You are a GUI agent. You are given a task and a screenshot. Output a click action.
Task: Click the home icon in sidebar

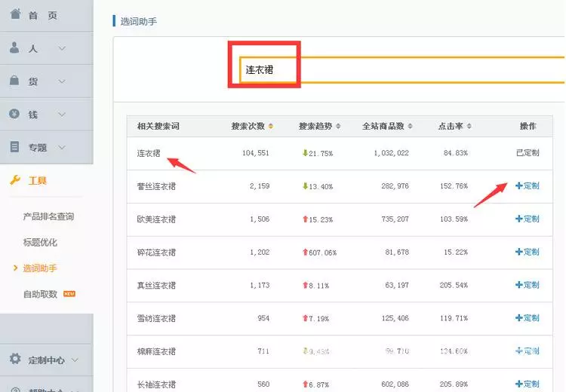pyautogui.click(x=15, y=14)
